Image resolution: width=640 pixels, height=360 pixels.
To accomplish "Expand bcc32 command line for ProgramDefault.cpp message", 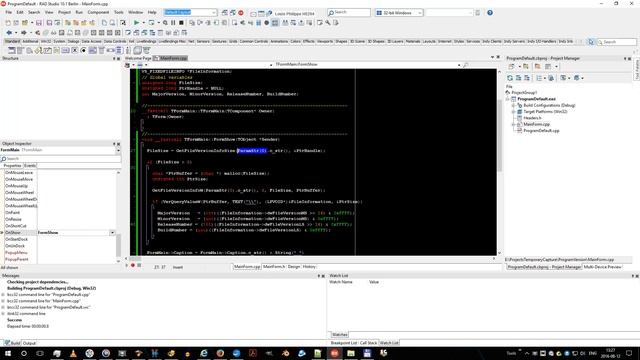I will [x=3, y=295].
